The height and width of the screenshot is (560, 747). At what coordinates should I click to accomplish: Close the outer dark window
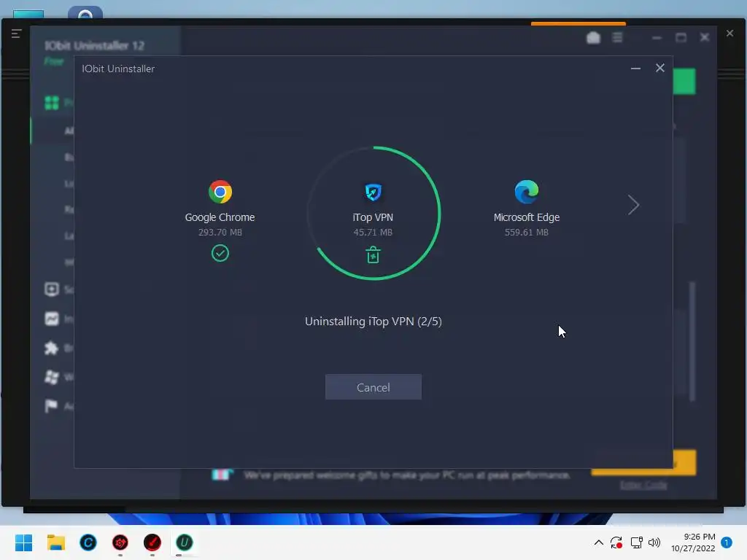(729, 34)
